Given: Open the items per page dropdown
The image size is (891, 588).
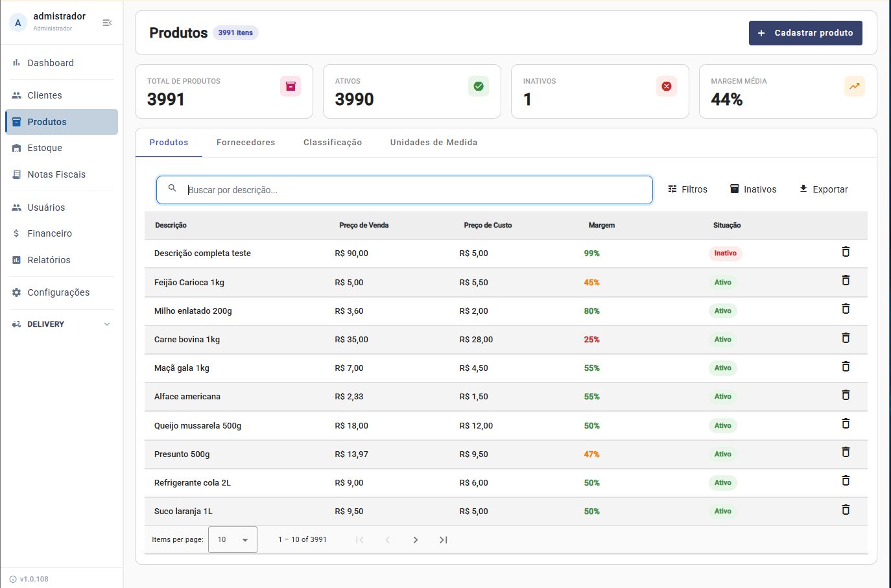Looking at the screenshot, I should [x=233, y=539].
